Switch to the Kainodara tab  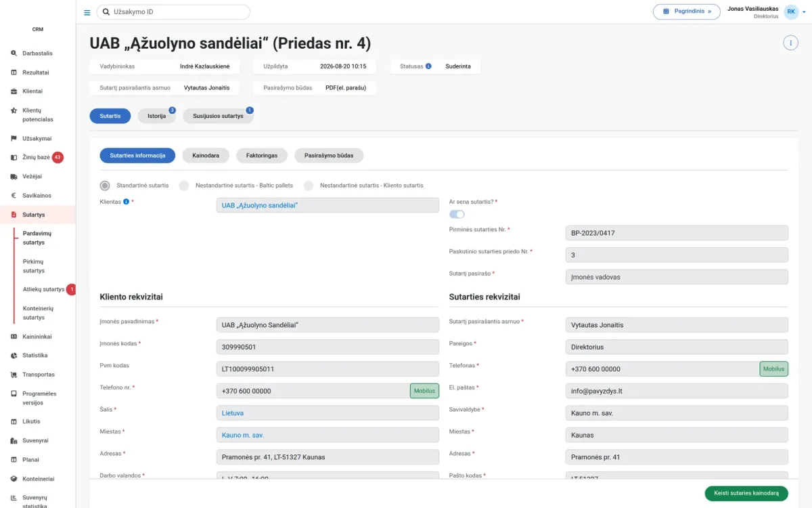pyautogui.click(x=206, y=156)
